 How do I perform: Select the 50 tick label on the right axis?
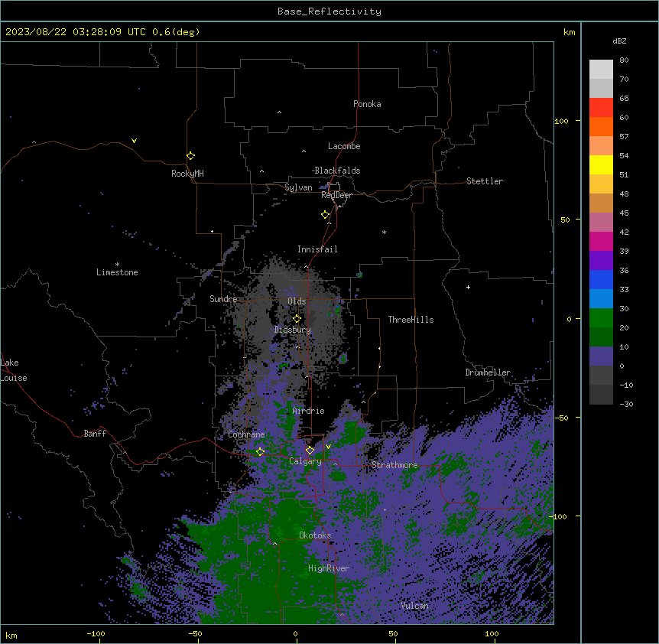pyautogui.click(x=565, y=220)
